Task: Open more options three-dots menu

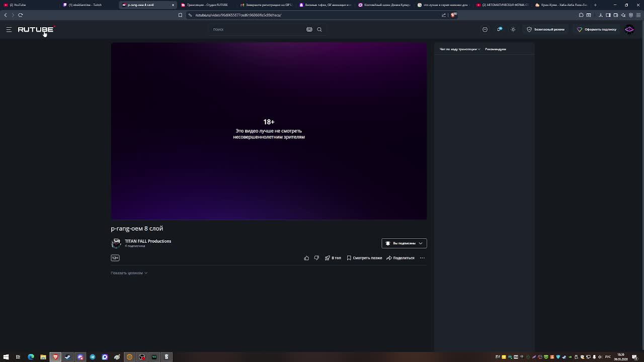Action: point(422,258)
